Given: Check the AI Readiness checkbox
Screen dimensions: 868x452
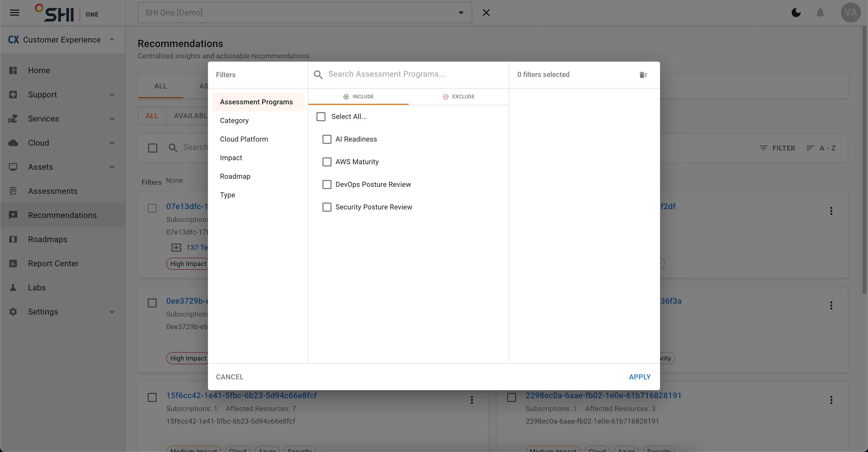Looking at the screenshot, I should point(327,139).
